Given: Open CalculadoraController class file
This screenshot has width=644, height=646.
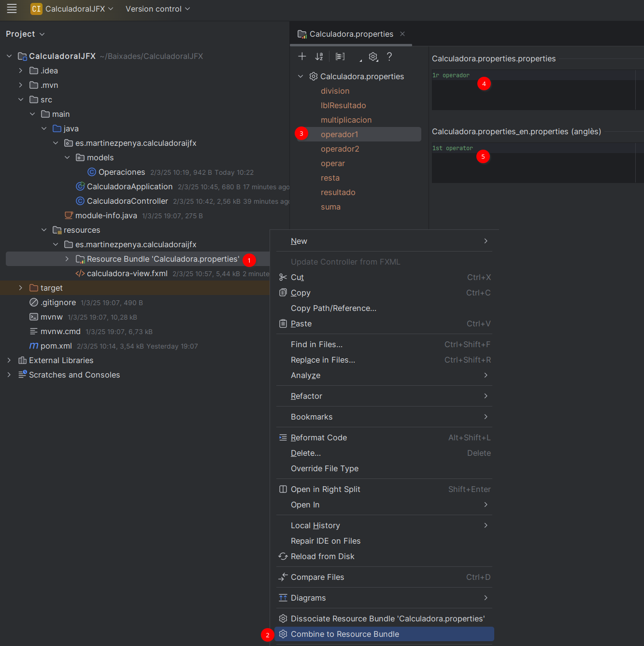Looking at the screenshot, I should [127, 201].
